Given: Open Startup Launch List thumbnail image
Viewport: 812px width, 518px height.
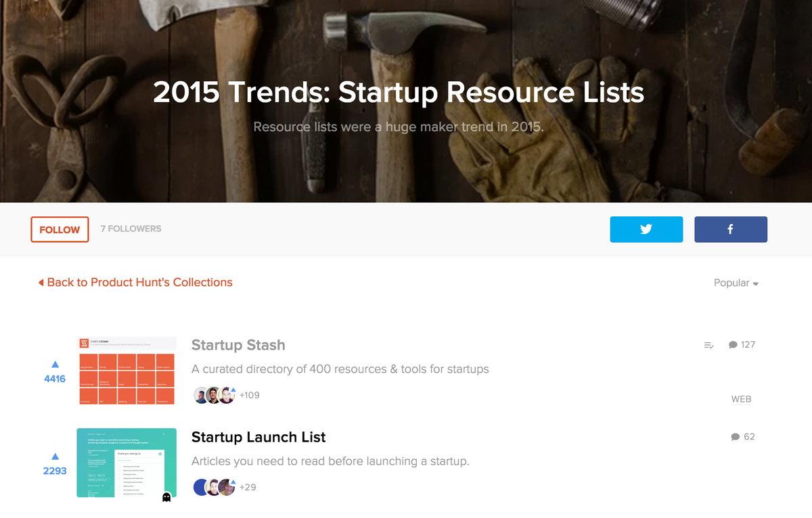Looking at the screenshot, I should click(x=127, y=463).
